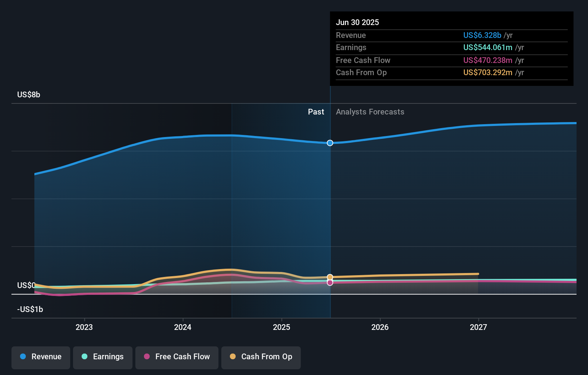The image size is (588, 375).
Task: Disable the Cash From Op series
Action: tap(261, 357)
